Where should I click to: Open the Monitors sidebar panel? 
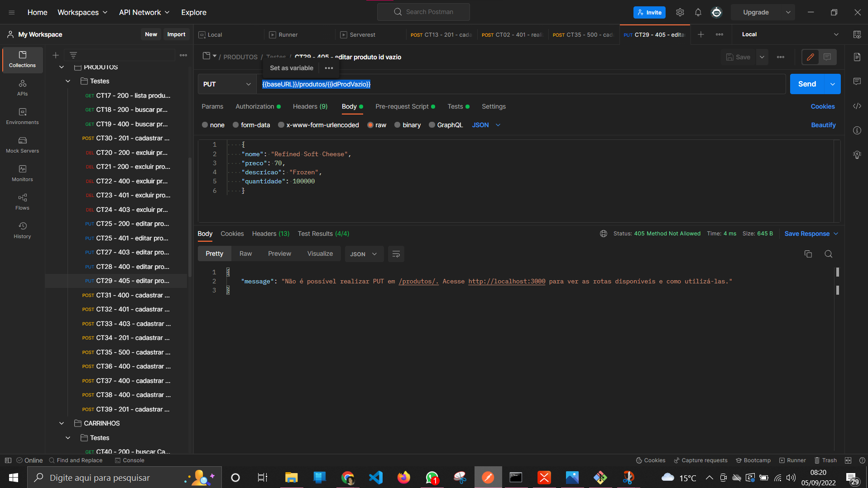tap(22, 173)
